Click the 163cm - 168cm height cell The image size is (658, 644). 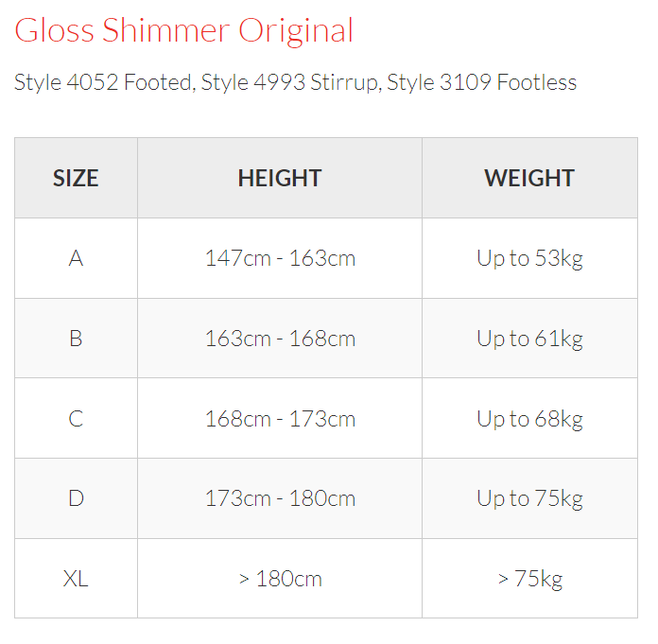[280, 339]
